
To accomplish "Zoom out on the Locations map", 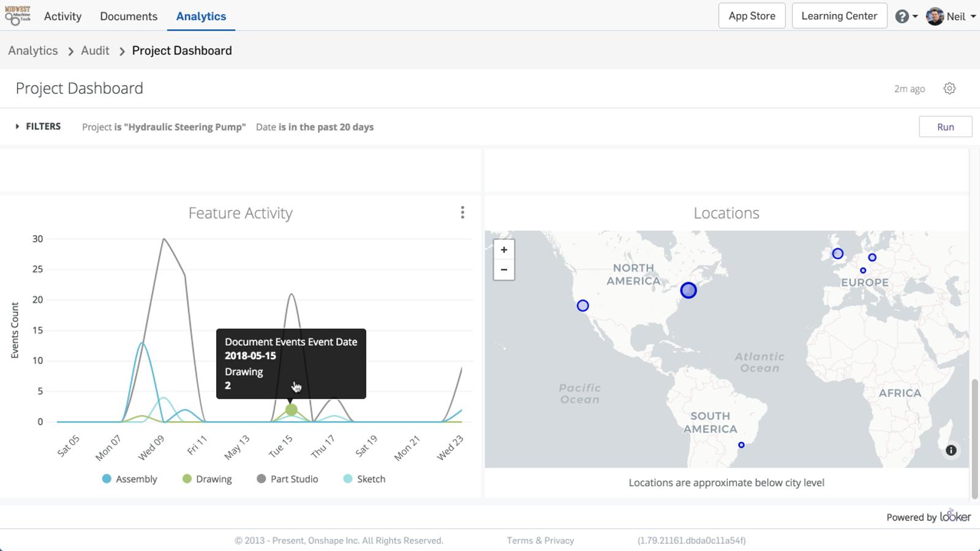I will pos(503,270).
